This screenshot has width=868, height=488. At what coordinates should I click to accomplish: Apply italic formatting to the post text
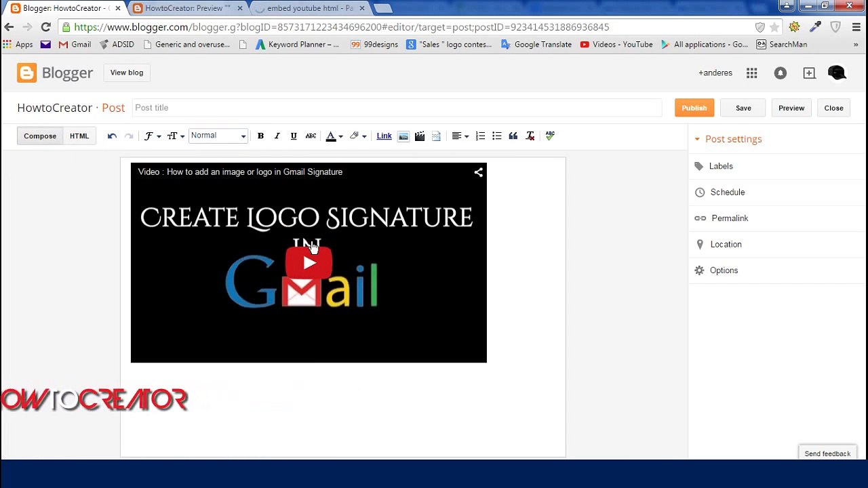pyautogui.click(x=277, y=136)
